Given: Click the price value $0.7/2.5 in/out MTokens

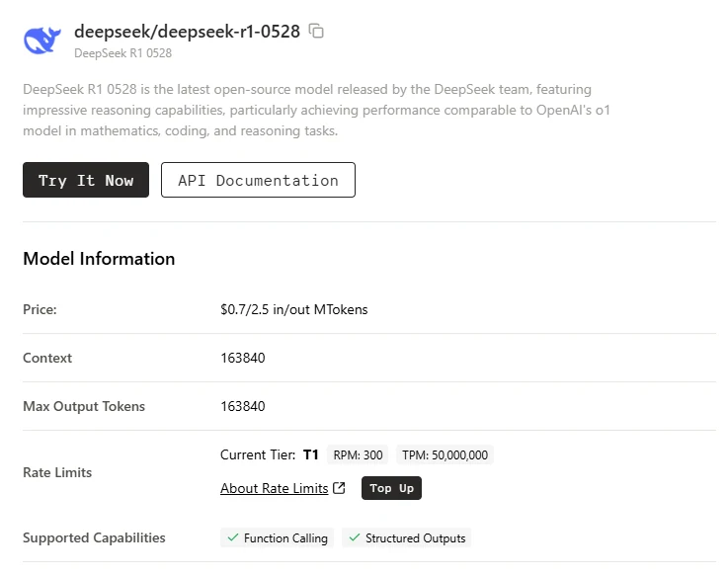Looking at the screenshot, I should pos(294,309).
